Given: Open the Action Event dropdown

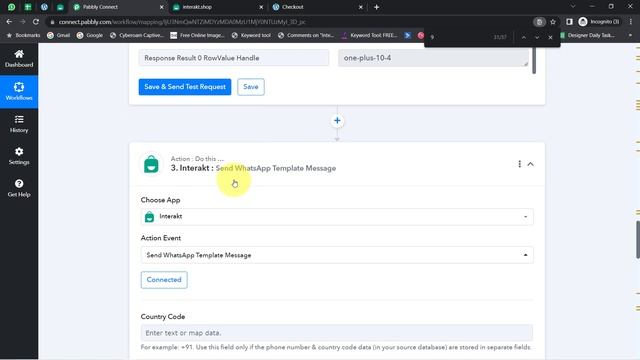Looking at the screenshot, I should coord(337,255).
